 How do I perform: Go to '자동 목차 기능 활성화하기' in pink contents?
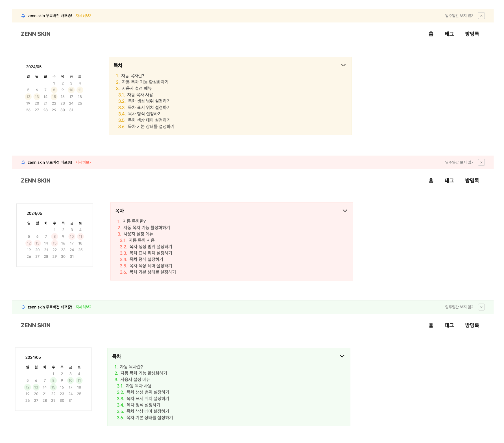click(147, 228)
